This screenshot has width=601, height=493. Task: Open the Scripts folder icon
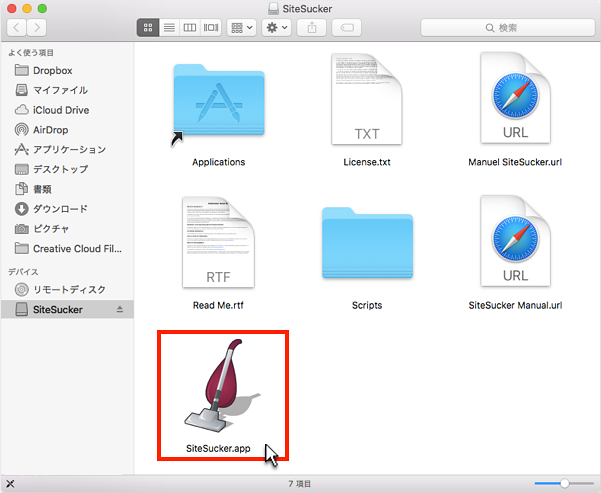click(x=367, y=243)
